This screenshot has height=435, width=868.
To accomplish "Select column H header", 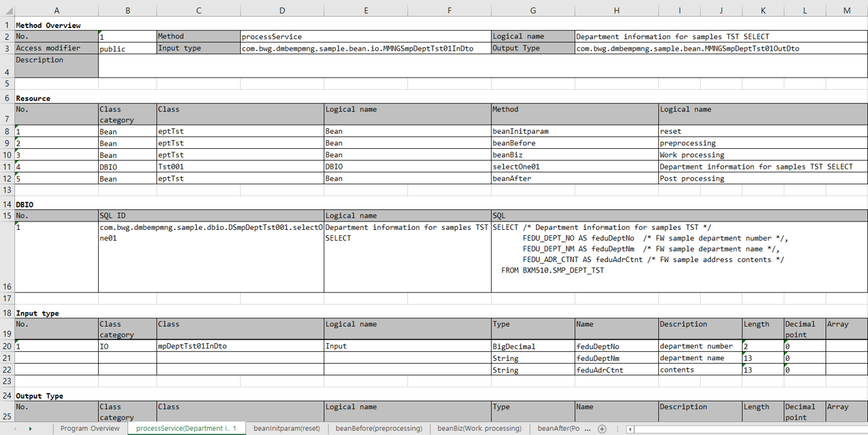I will tap(616, 10).
